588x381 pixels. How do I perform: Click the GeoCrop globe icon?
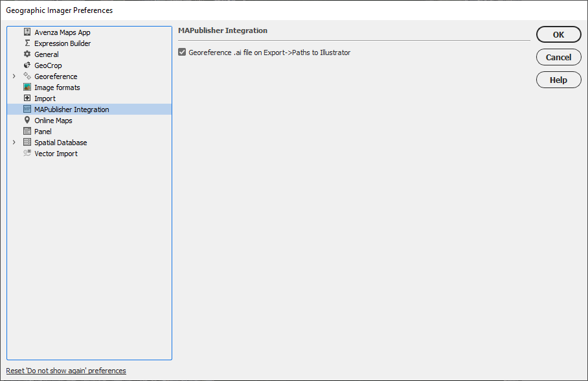[x=27, y=65]
